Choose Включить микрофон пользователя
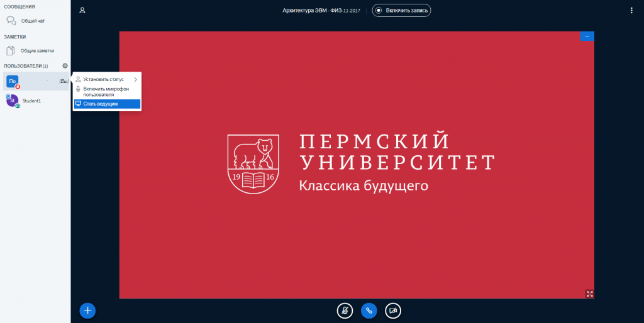 pos(107,92)
